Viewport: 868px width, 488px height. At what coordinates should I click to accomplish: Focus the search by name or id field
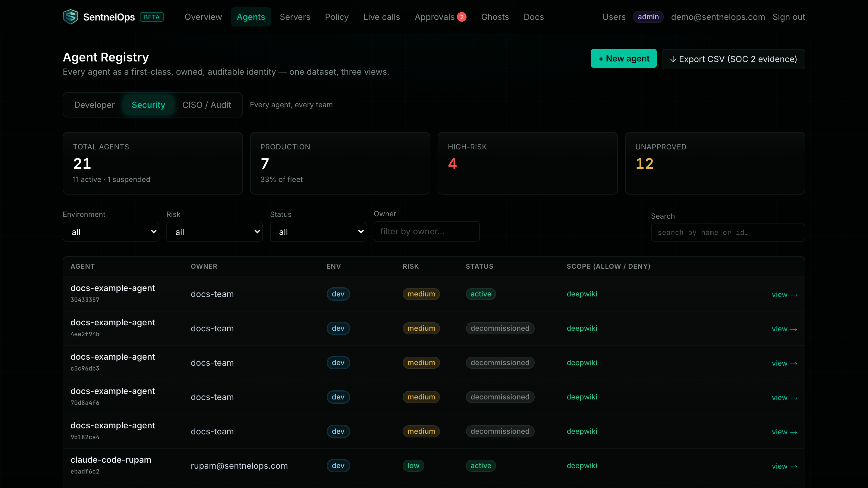click(x=728, y=232)
